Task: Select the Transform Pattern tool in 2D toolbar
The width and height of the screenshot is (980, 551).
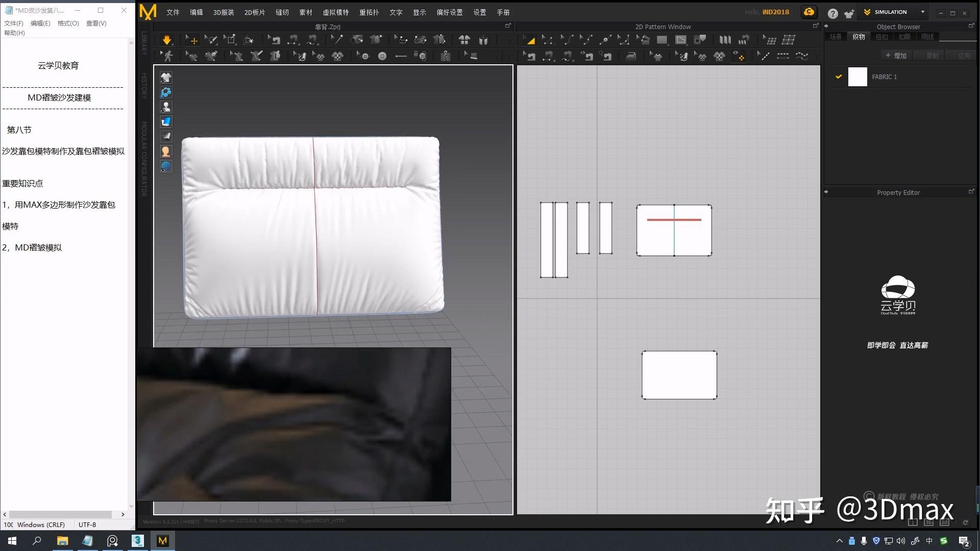Action: (529, 40)
